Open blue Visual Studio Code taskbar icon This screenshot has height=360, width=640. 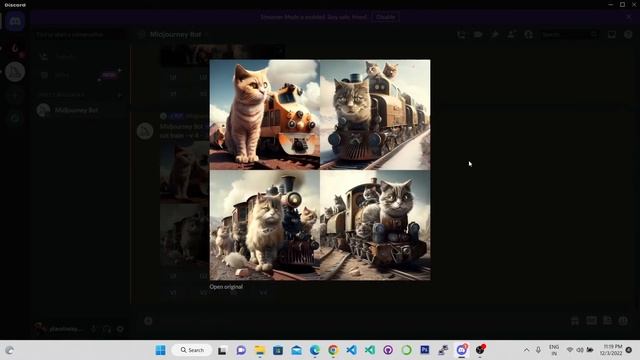(x=351, y=350)
